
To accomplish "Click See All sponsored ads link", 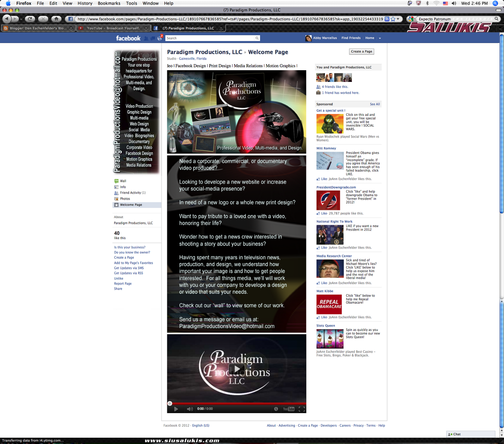I will (375, 104).
